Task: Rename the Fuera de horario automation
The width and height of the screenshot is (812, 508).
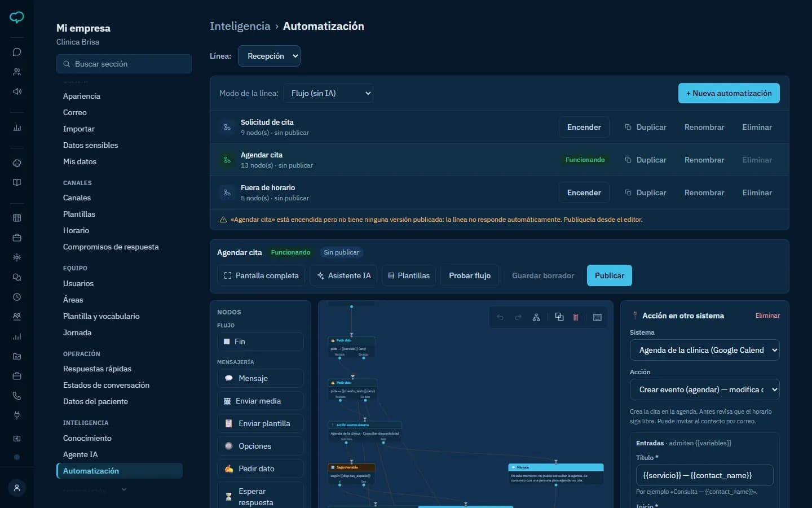Action: [x=704, y=192]
